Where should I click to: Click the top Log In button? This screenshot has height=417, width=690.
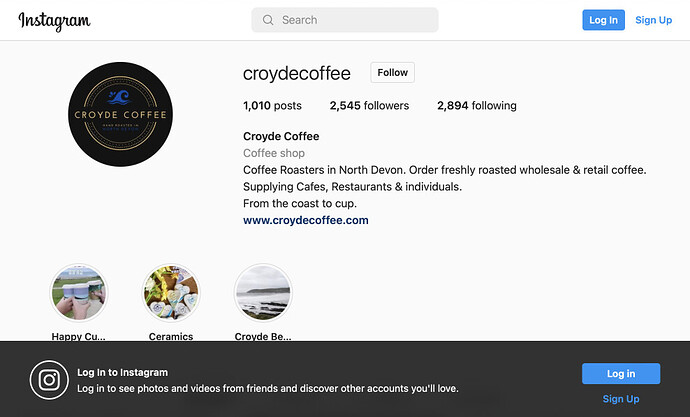coord(603,20)
